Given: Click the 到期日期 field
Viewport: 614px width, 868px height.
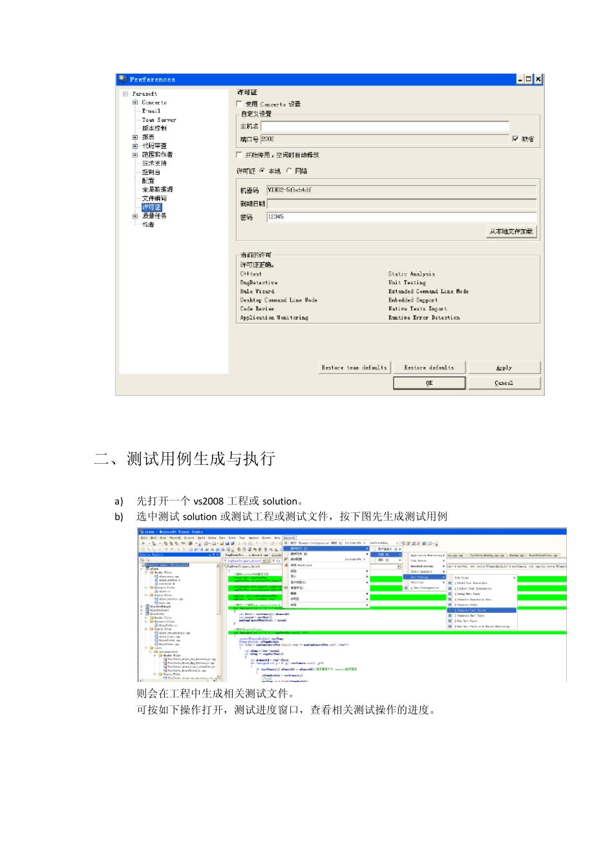Looking at the screenshot, I should point(401,203).
